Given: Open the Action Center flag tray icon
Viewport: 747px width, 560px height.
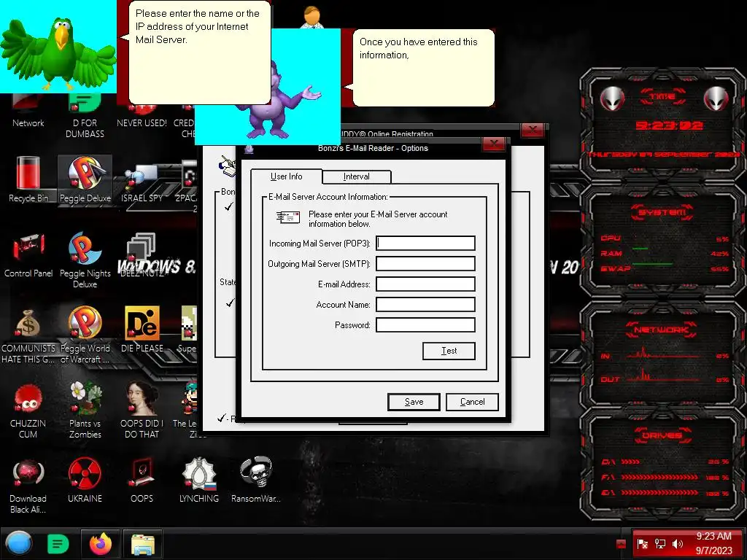Looking at the screenshot, I should point(642,543).
